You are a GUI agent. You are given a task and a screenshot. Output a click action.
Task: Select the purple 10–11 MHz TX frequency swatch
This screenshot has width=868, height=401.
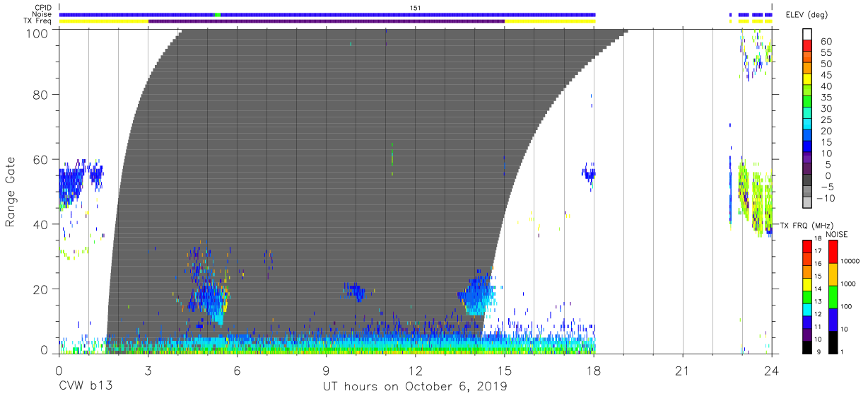pyautogui.click(x=809, y=334)
